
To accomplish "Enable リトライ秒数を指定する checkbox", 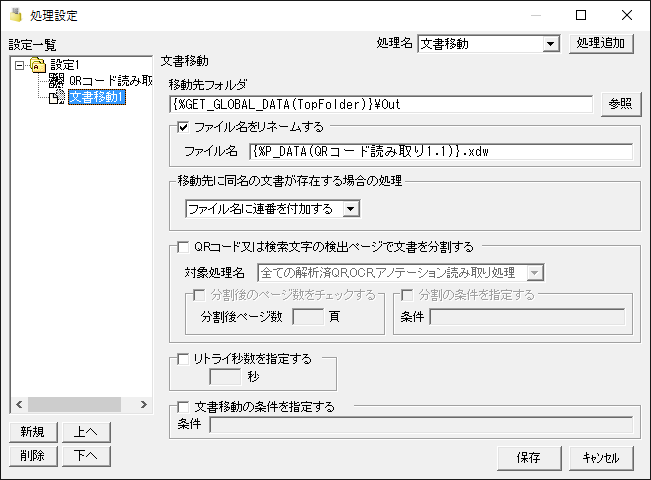I will (183, 359).
